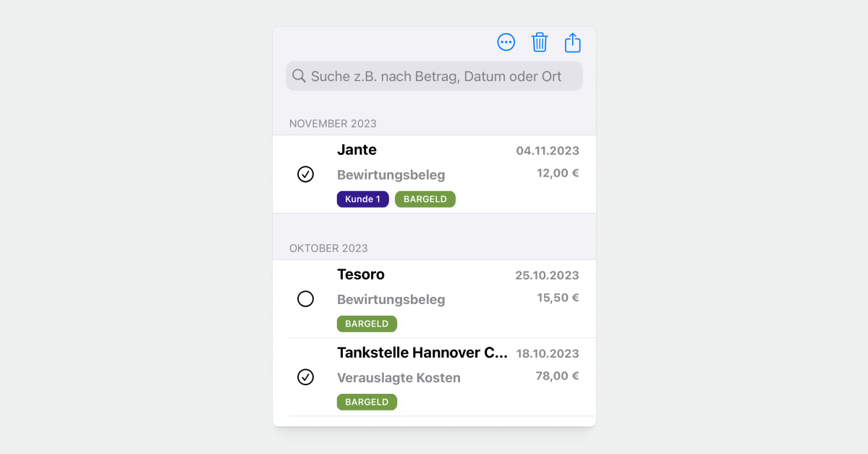
Task: Select the Tesoro receipt checkbox
Action: tap(306, 299)
